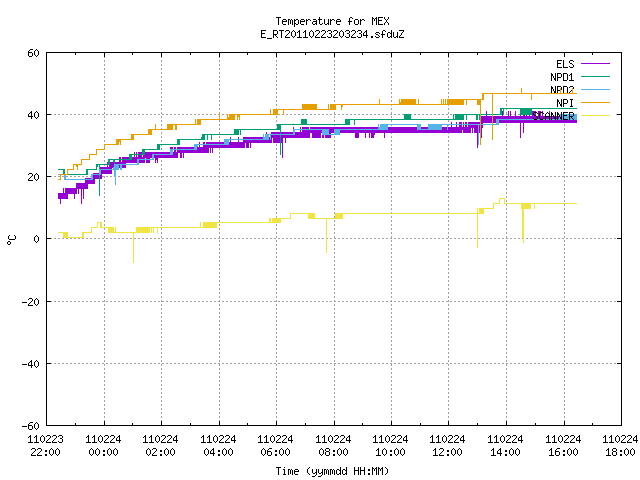Click the x-axis label '110224 02:00'
The width and height of the screenshot is (640, 480).
(x=160, y=446)
